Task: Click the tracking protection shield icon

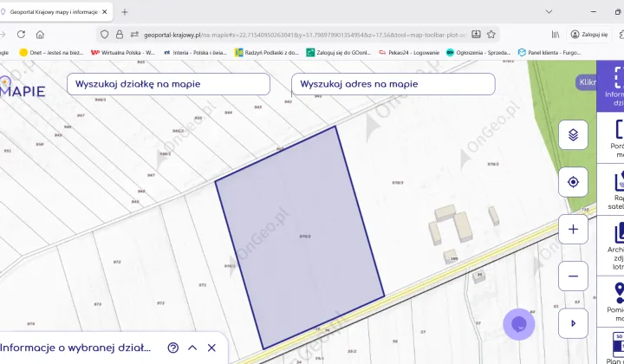Action: tap(104, 35)
